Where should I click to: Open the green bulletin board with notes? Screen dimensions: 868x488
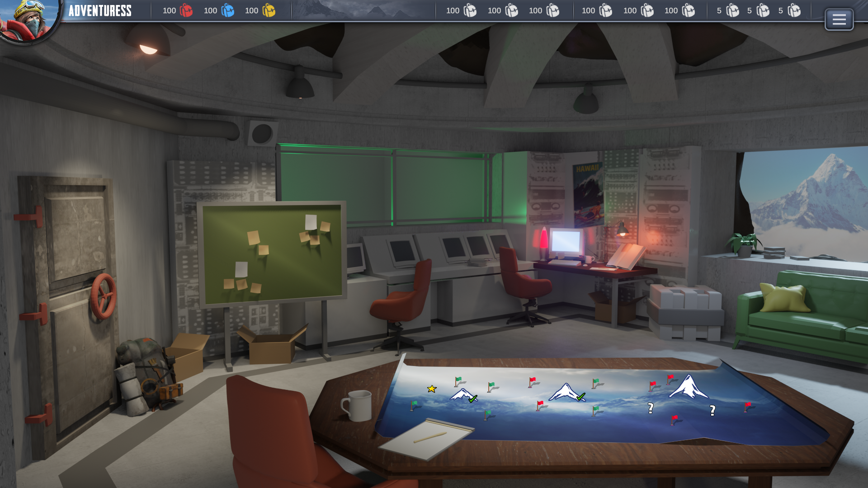272,253
